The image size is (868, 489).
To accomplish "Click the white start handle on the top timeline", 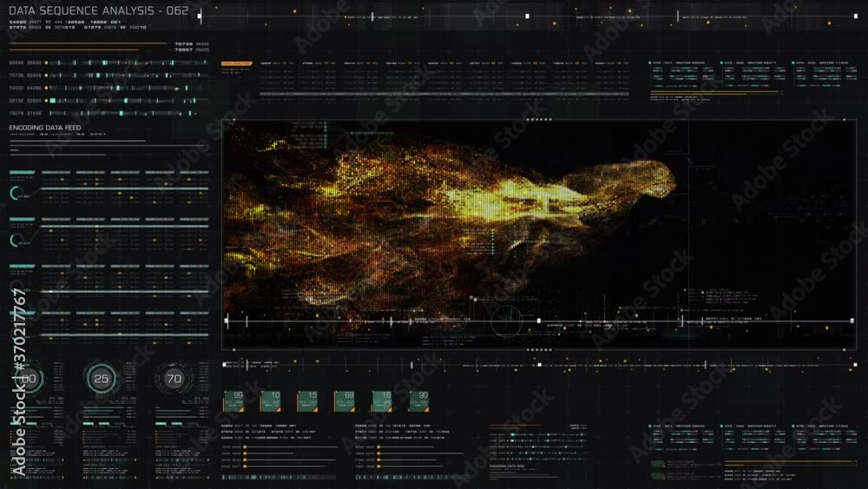I will [200, 16].
